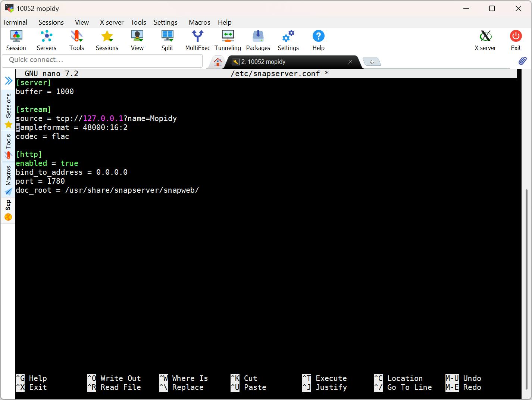Click the ^J Justify nano shortcut
The width and height of the screenshot is (532, 400).
325,387
